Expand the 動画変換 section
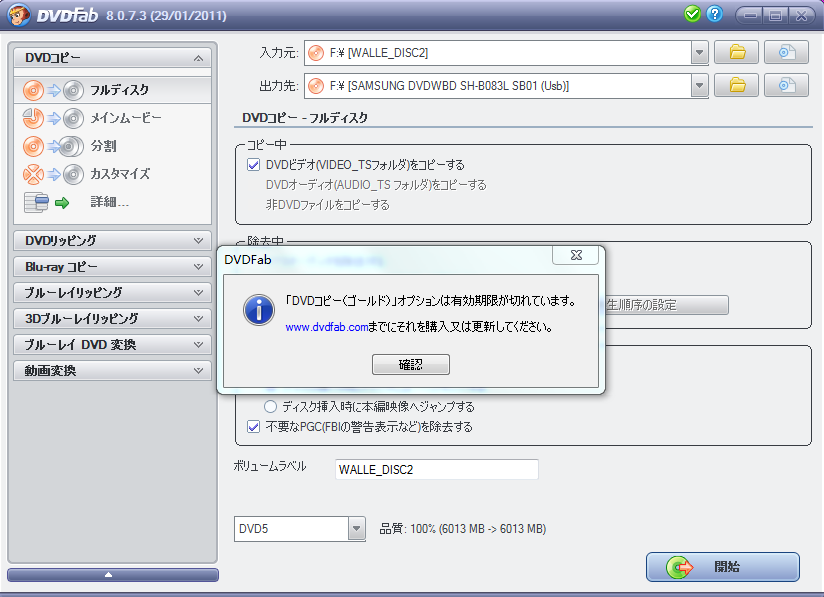This screenshot has height=597, width=824. [112, 370]
